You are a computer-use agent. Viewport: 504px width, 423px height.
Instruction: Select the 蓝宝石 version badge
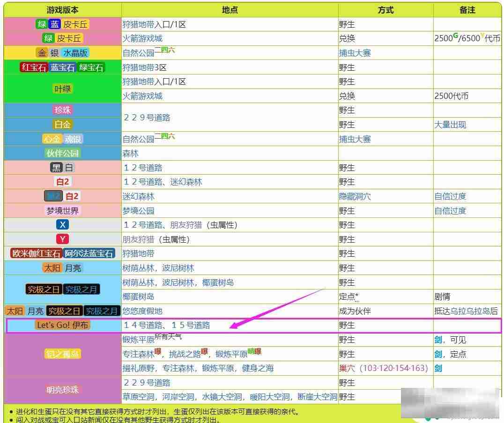[x=63, y=67]
